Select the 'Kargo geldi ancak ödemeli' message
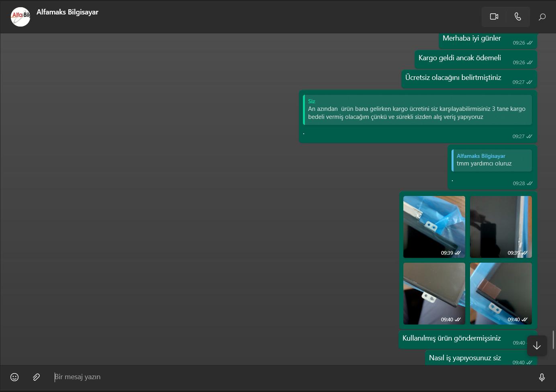556x392 pixels. click(x=460, y=58)
